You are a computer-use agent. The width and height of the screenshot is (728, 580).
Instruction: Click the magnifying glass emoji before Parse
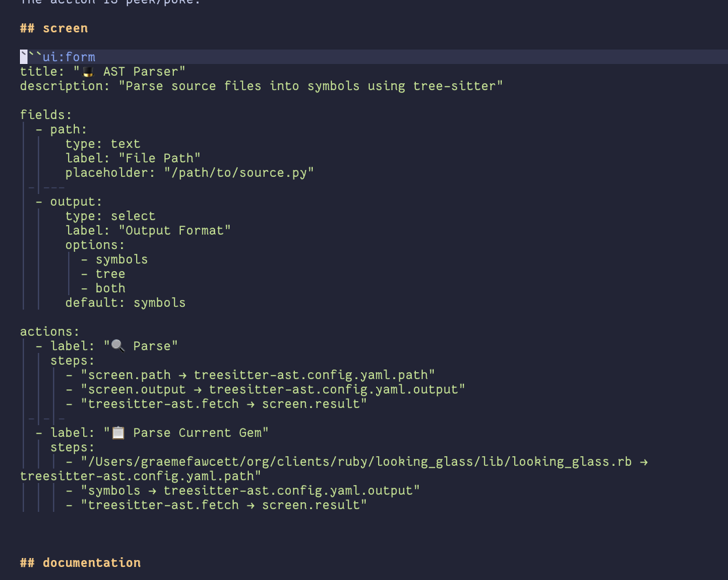point(118,346)
